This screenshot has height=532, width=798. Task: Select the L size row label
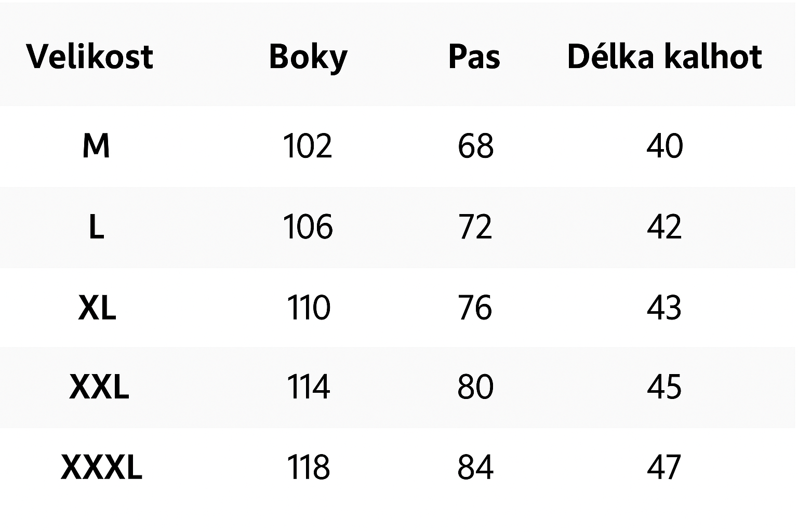pos(97,227)
